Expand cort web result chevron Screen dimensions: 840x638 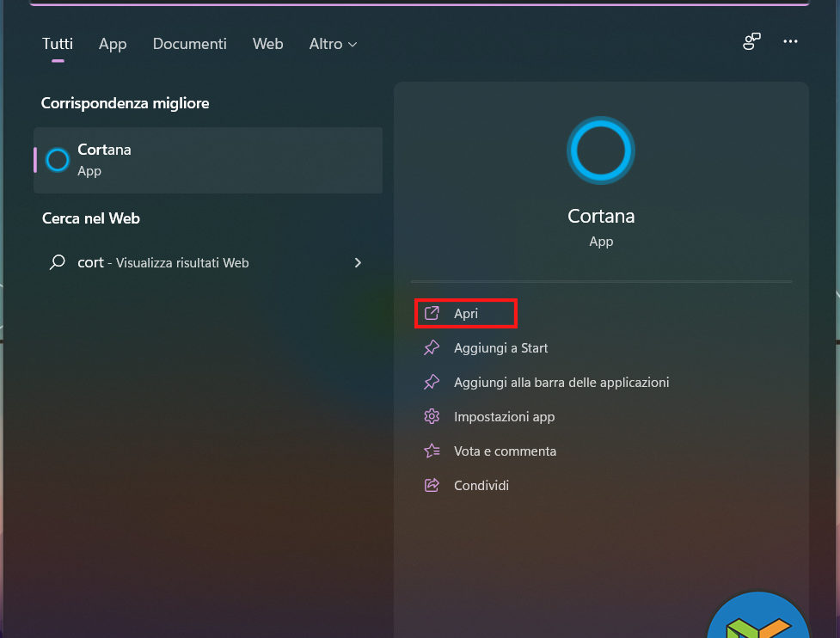pos(358,262)
